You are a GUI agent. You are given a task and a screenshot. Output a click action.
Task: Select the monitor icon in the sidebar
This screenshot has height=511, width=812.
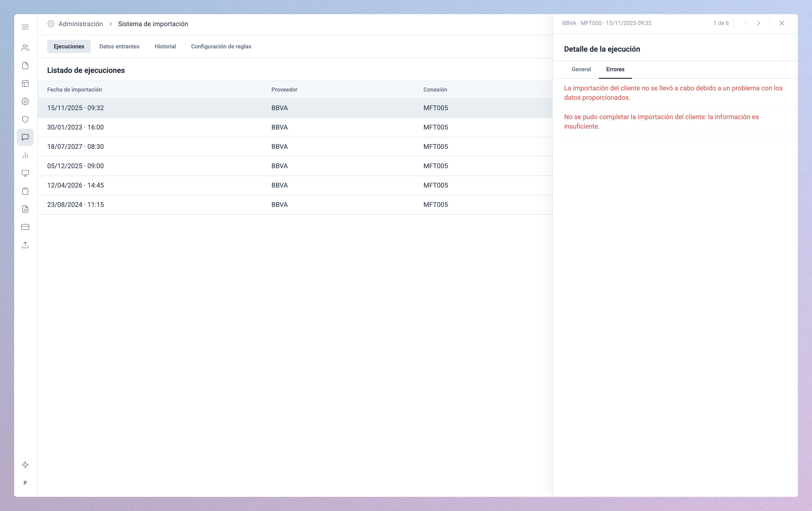pyautogui.click(x=25, y=173)
